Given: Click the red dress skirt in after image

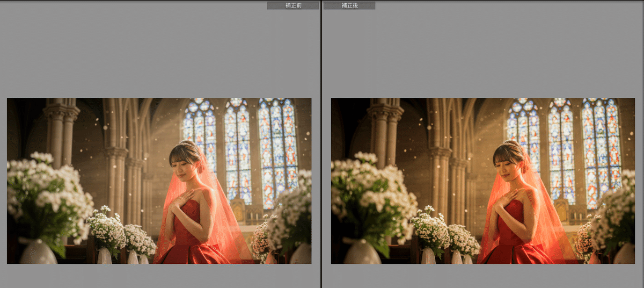Looking at the screenshot, I should tap(517, 253).
